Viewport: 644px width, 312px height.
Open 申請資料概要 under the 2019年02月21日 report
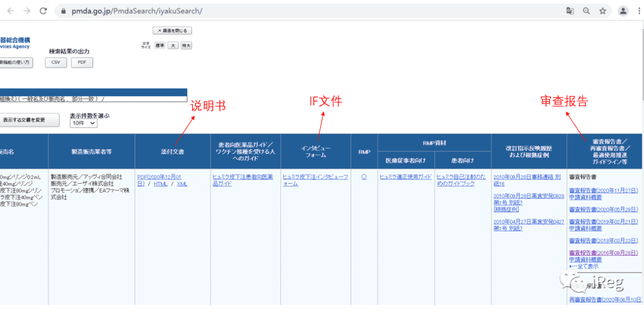pyautogui.click(x=586, y=228)
